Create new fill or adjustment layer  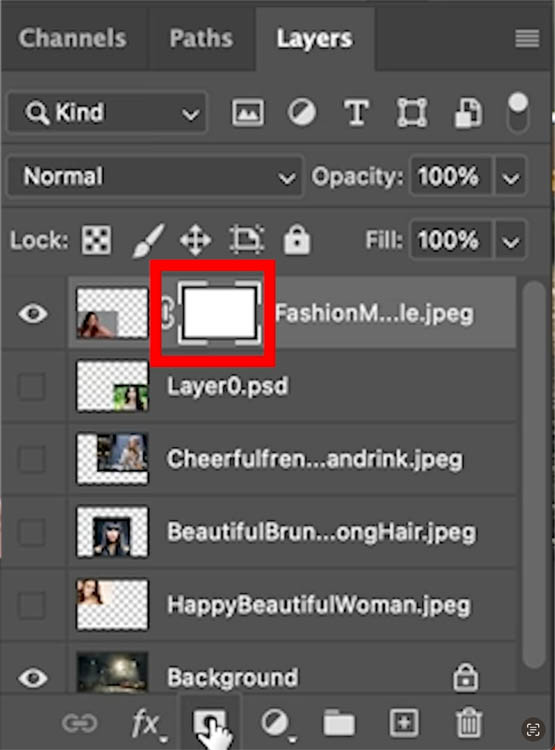(276, 724)
